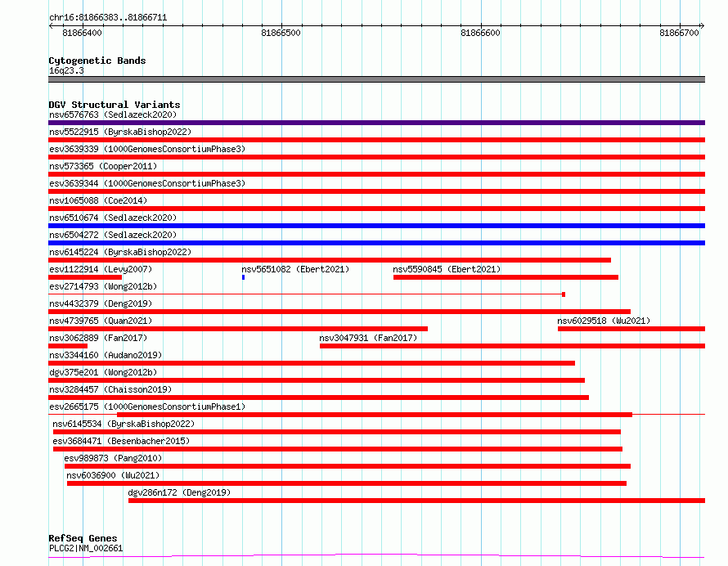Click the red esv2665175 variant bar
This screenshot has width=728, height=566.
pos(374,415)
